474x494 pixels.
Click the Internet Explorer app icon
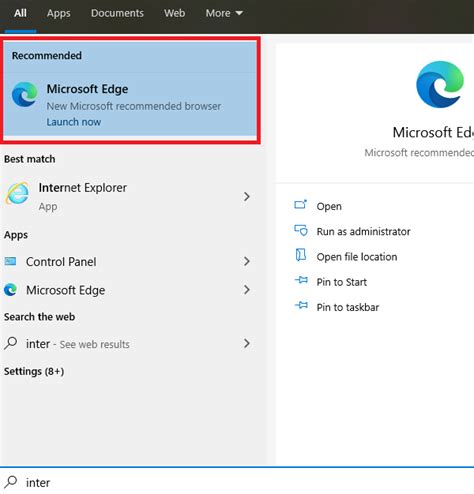point(17,194)
